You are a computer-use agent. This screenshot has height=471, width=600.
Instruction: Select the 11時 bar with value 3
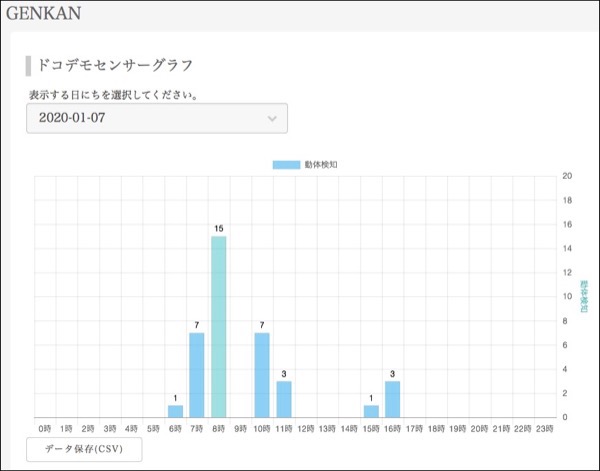pyautogui.click(x=284, y=398)
